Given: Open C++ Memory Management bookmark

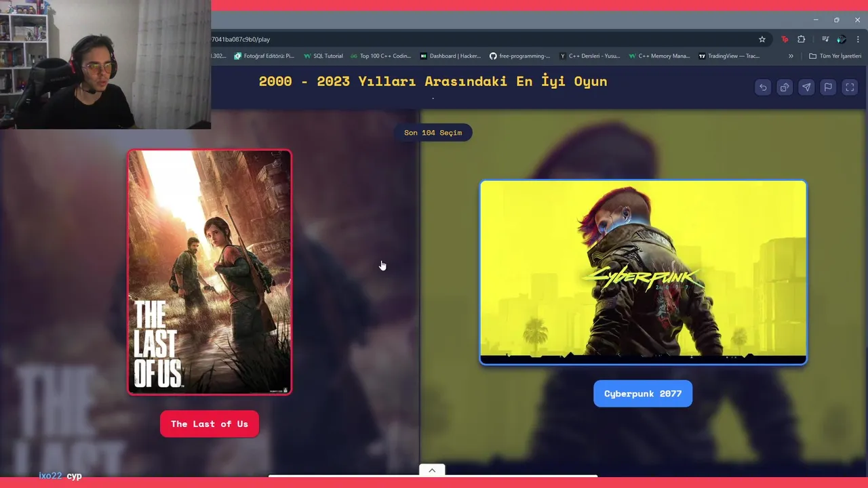Looking at the screenshot, I should click(x=659, y=56).
